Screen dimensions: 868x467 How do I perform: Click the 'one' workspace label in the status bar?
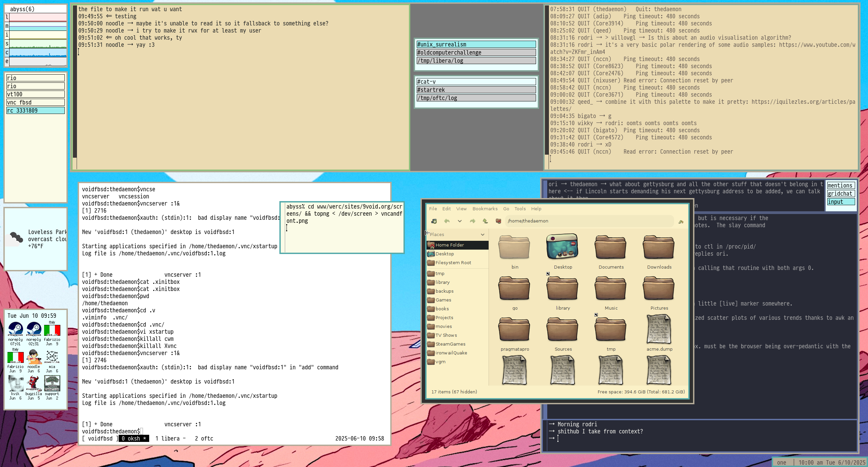[782, 463]
